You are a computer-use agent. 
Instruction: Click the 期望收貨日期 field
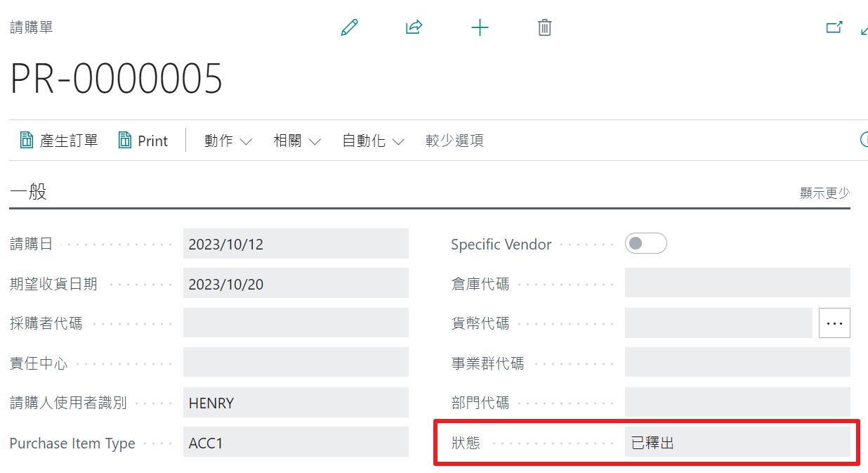click(296, 283)
